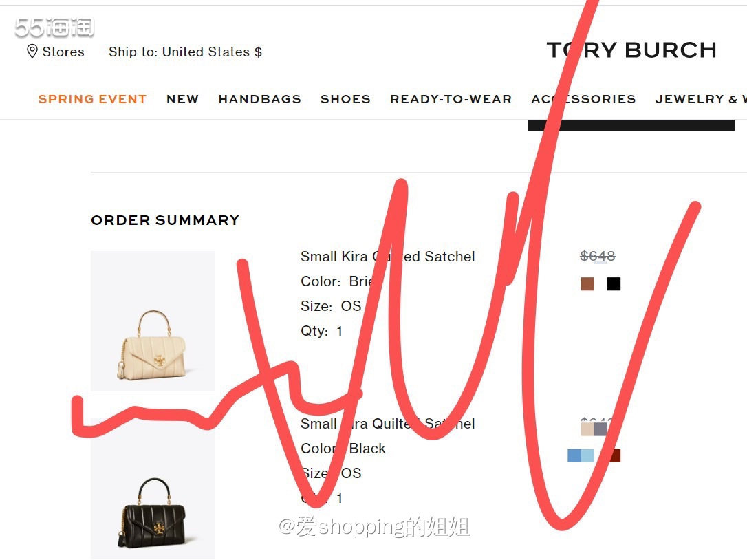The height and width of the screenshot is (560, 747).
Task: Open the Stores link
Action: click(x=63, y=52)
